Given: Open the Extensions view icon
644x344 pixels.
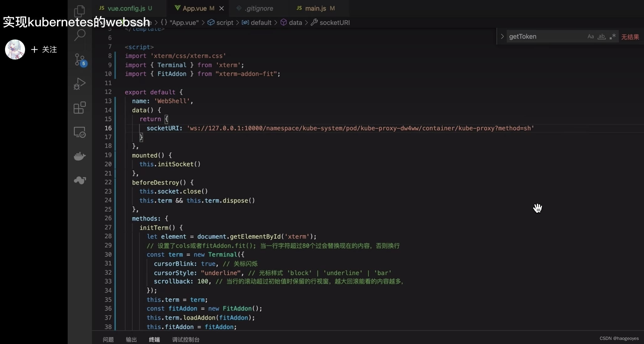Looking at the screenshot, I should pyautogui.click(x=80, y=108).
